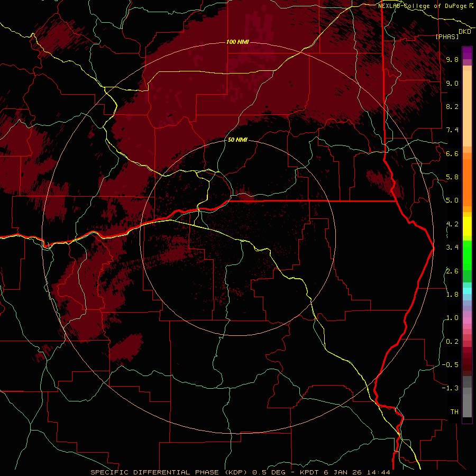Click the -0.5 value on the color scale
Image resolution: width=476 pixels, height=476 pixels.
450,364
